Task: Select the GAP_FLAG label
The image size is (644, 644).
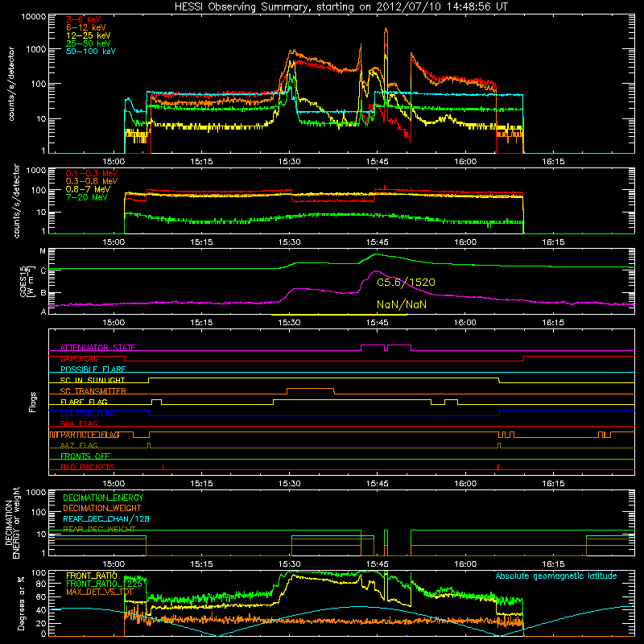Action: (79, 358)
